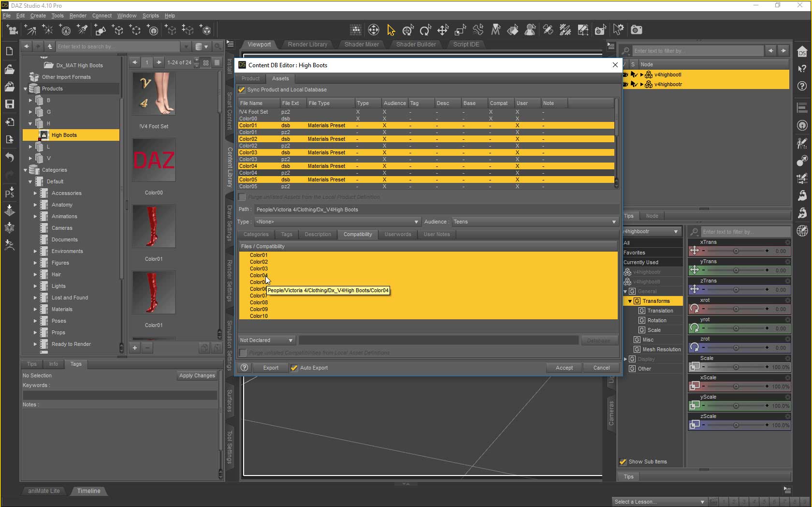Viewport: 812px width, 507px height.
Task: Toggle selectability arrow of v4highbootl
Action: coord(634,75)
